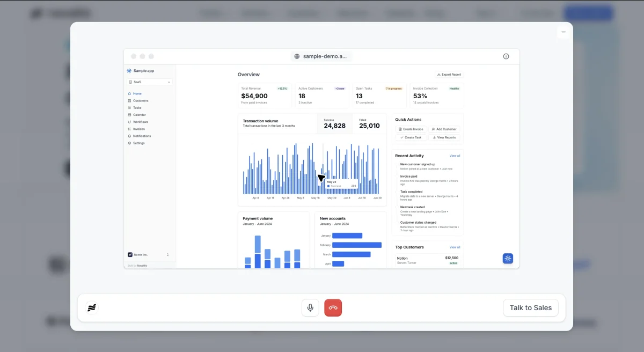
Task: Click the $54,900 Total Revenue value
Action: point(254,96)
